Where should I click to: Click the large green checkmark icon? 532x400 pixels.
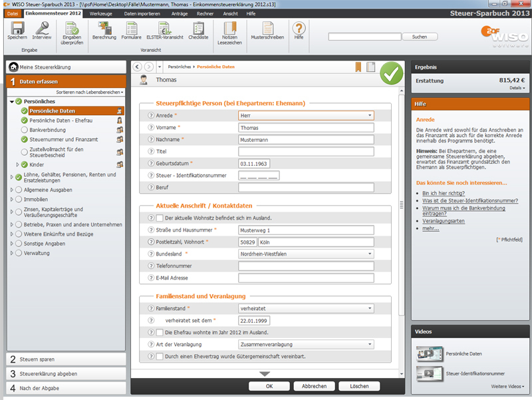point(391,73)
